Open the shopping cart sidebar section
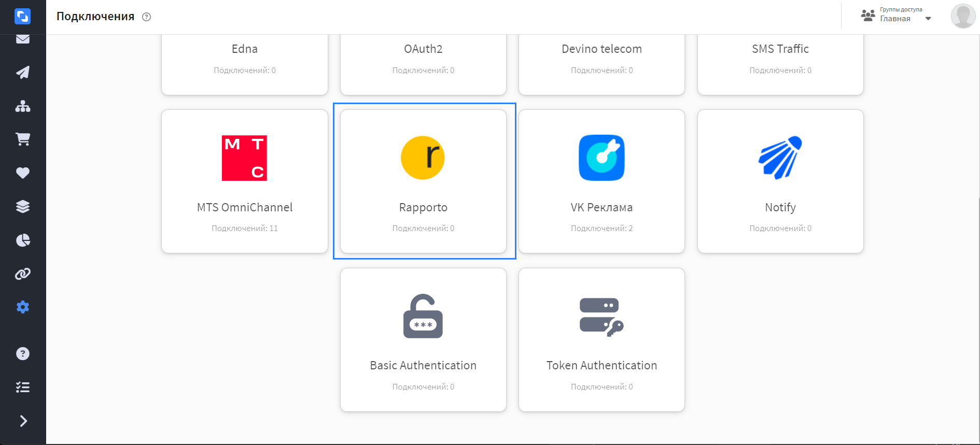980x445 pixels. [x=23, y=139]
